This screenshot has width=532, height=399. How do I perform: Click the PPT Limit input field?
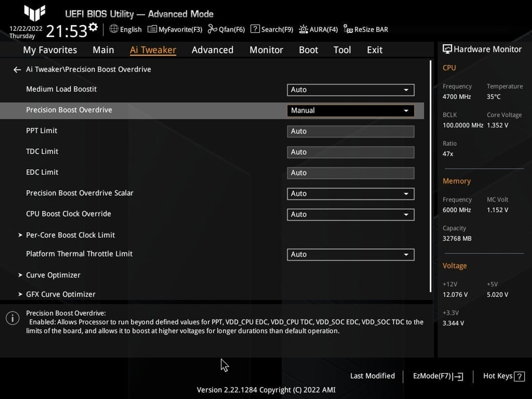(x=351, y=131)
